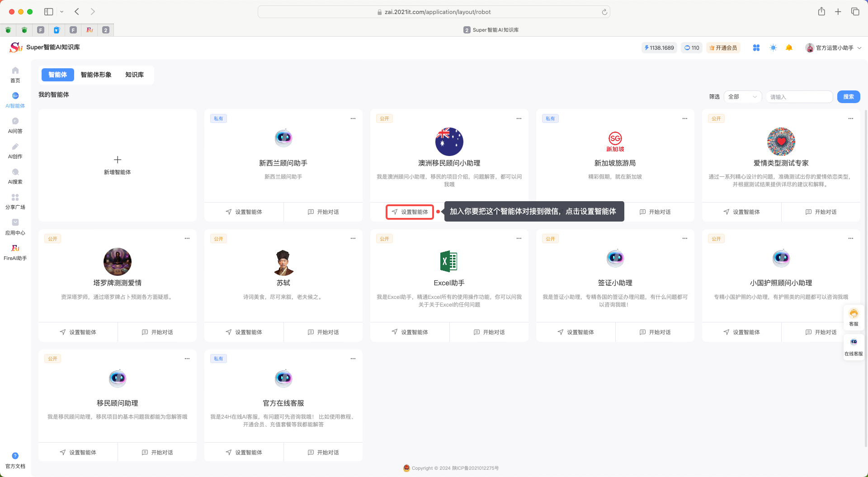The width and height of the screenshot is (868, 477).
Task: Switch to the 知识库 tab
Action: 134,75
